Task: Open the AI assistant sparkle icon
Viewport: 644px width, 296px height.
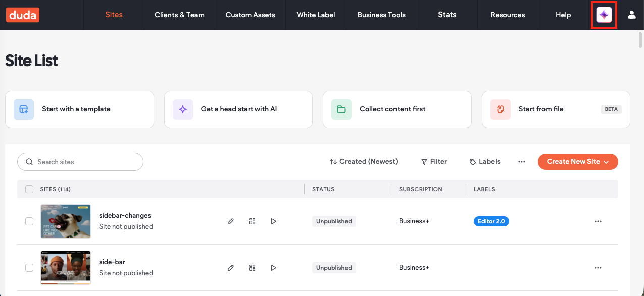Action: 604,15
